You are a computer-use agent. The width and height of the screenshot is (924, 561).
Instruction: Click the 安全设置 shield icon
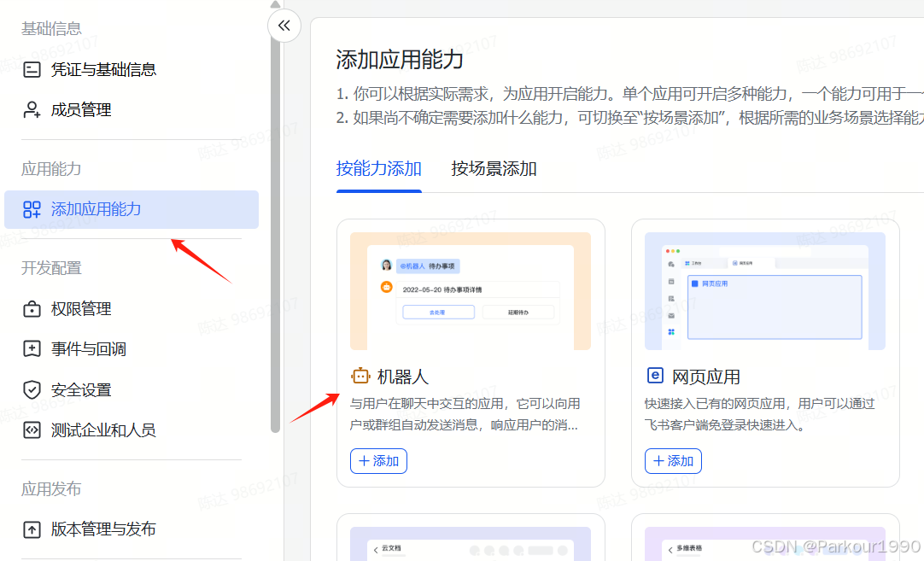point(32,389)
